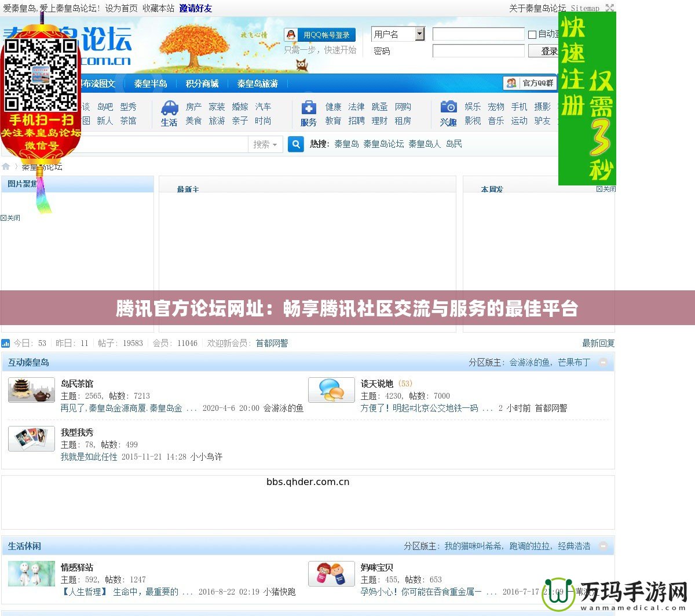
Task: Open the 我型我秀 forum
Action: pos(77,432)
